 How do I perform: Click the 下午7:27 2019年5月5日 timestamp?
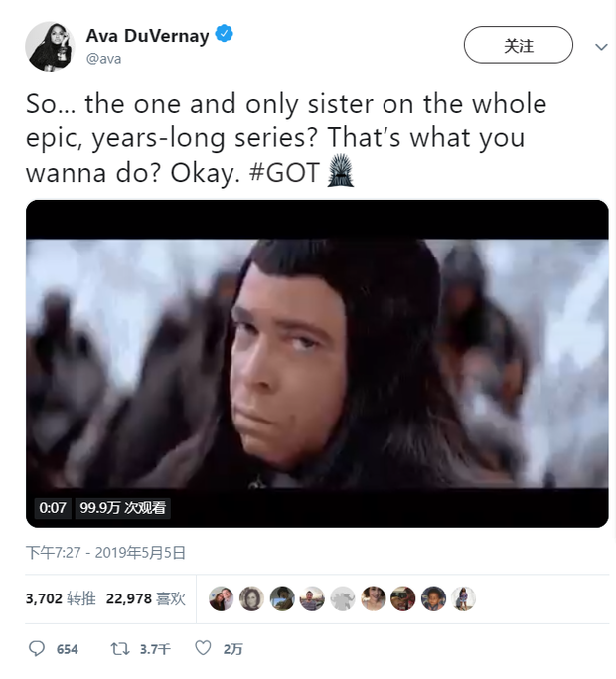tap(105, 552)
